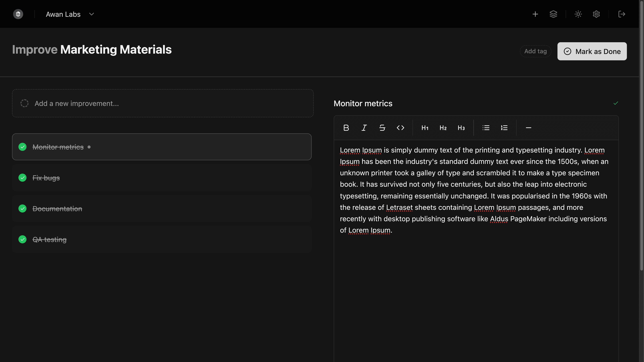Toggle completion of QA testing item

[x=22, y=239]
